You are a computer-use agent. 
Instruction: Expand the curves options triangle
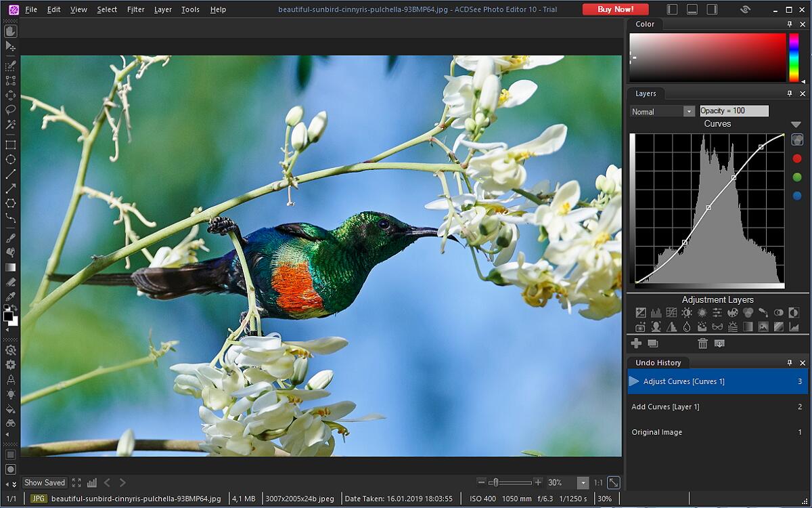tap(796, 125)
